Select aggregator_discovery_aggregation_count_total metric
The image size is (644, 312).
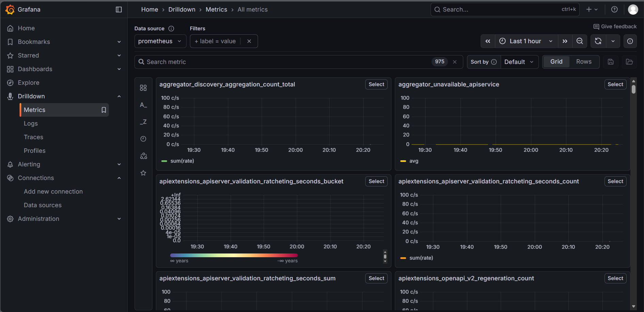point(376,84)
